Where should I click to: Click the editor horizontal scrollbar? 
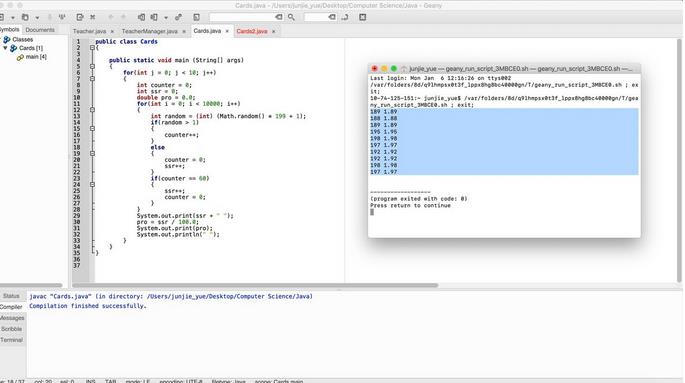point(255,285)
